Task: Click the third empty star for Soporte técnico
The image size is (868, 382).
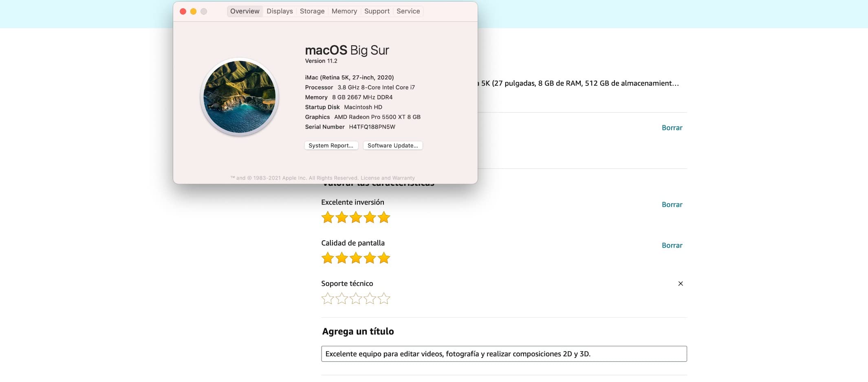Action: coord(356,298)
